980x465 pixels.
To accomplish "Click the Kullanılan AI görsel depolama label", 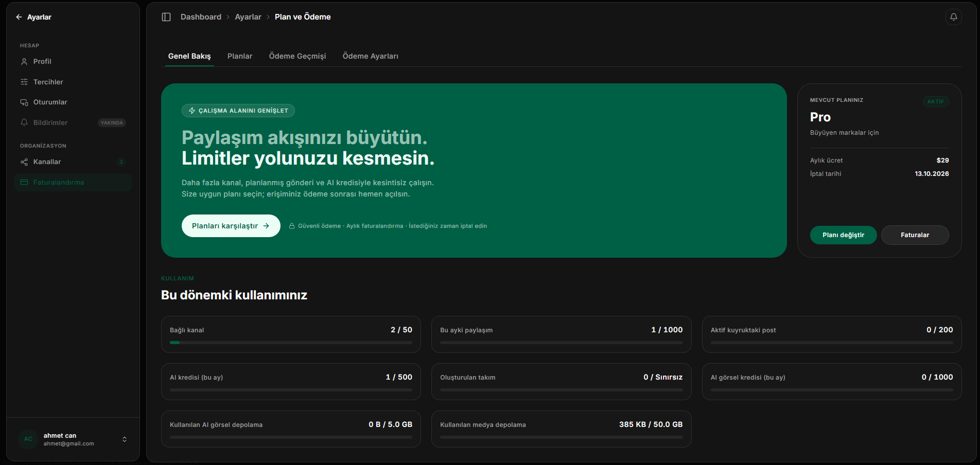I will pos(216,425).
